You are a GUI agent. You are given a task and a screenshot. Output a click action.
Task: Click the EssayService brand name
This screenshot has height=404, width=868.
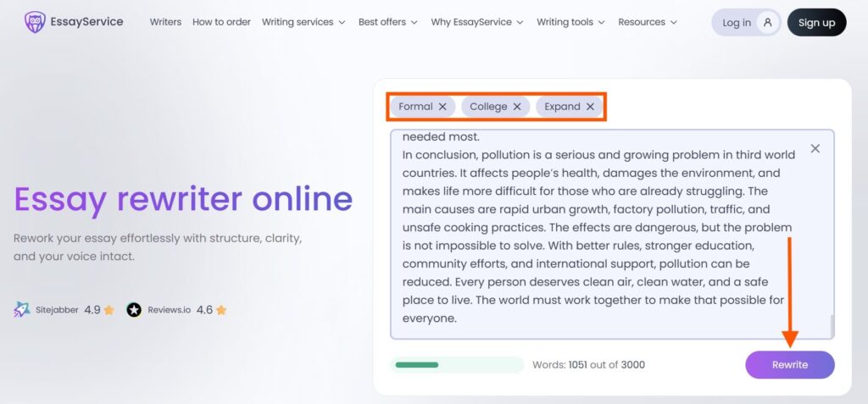coord(87,22)
